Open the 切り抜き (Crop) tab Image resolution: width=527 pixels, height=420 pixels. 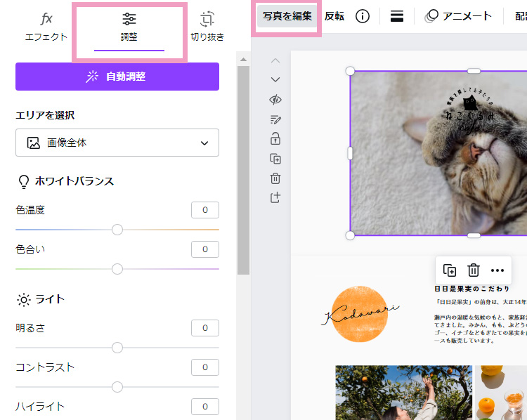207,27
